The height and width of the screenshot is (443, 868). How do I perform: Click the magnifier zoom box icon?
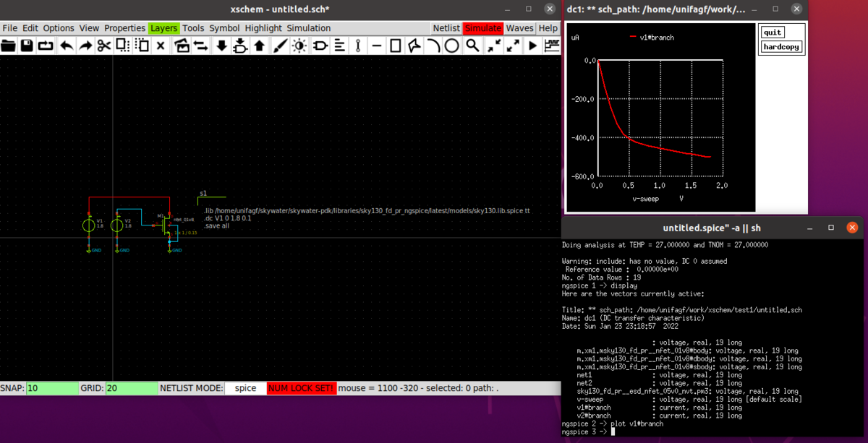point(472,46)
